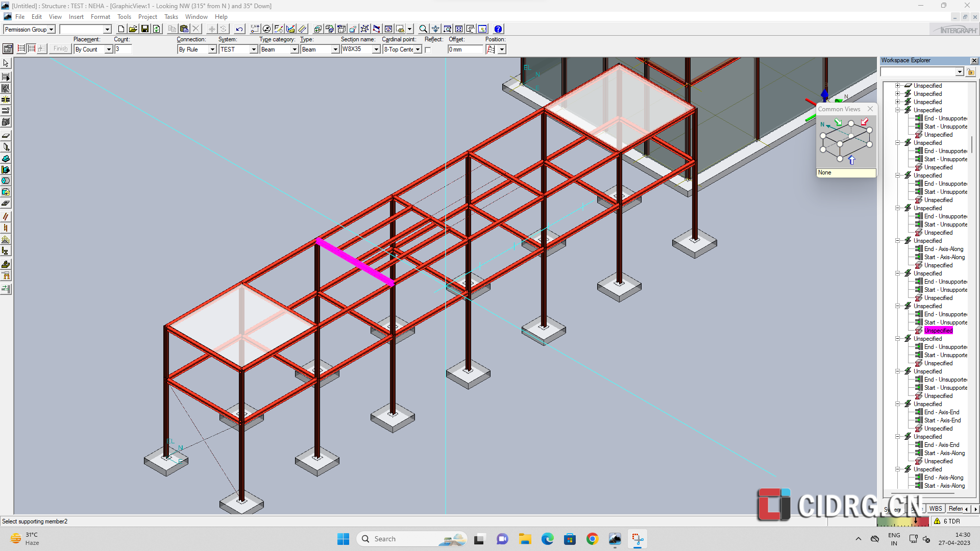
Task: Click the Paste clipboard icon
Action: pos(184,29)
